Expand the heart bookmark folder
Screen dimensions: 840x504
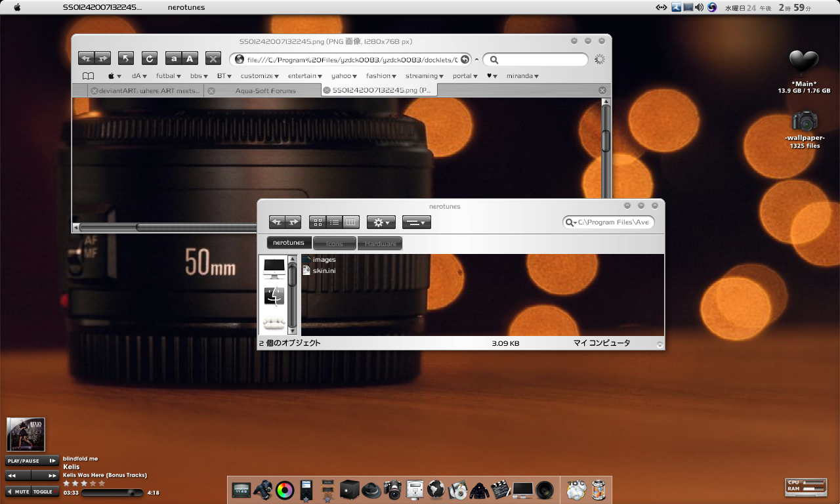[x=492, y=76]
